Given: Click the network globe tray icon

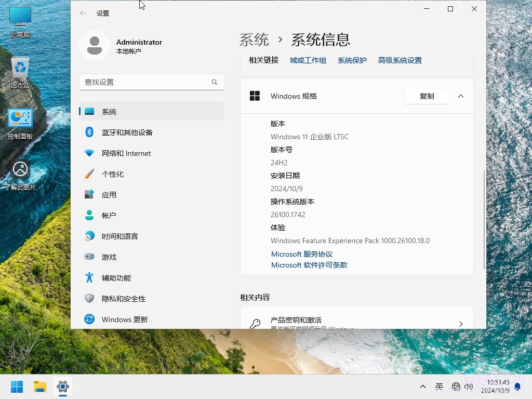Looking at the screenshot, I should click(456, 387).
